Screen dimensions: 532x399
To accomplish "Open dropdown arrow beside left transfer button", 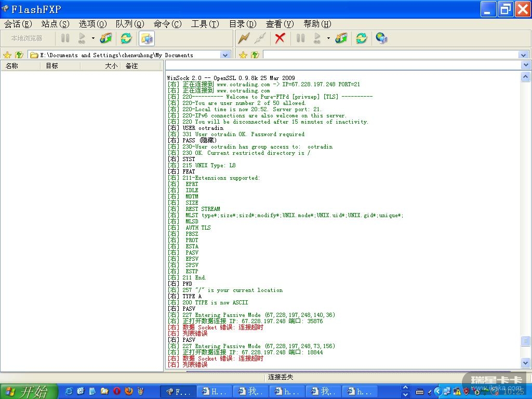I will [93, 38].
